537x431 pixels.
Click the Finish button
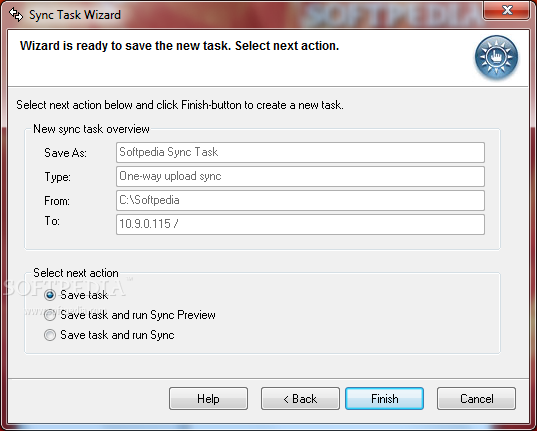[385, 399]
